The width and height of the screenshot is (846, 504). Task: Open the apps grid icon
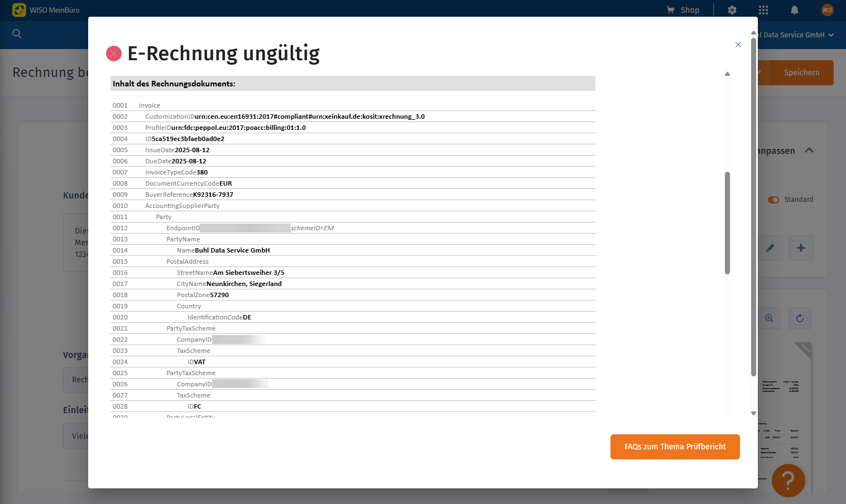pos(763,10)
